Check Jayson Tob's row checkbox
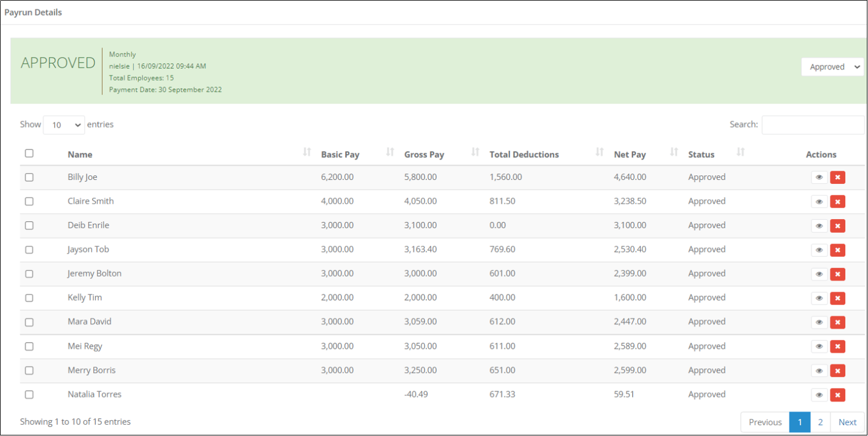 click(29, 250)
